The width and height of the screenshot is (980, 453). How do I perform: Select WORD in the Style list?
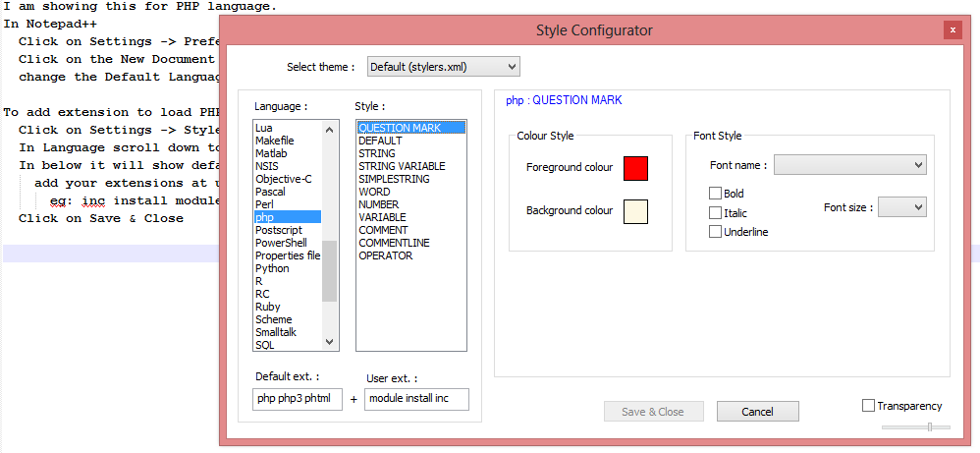pyautogui.click(x=411, y=192)
